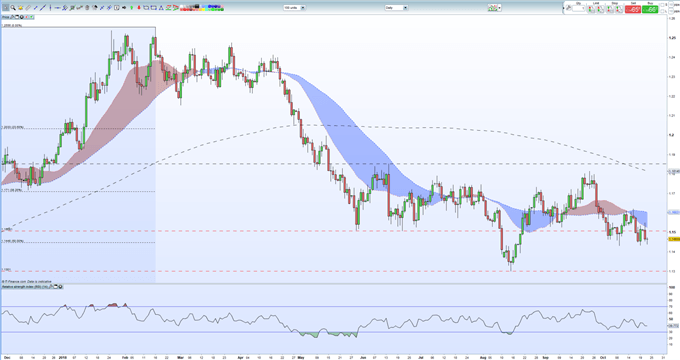Select the vertical line drawing tool
This screenshot has width=680, height=360.
click(50, 7)
